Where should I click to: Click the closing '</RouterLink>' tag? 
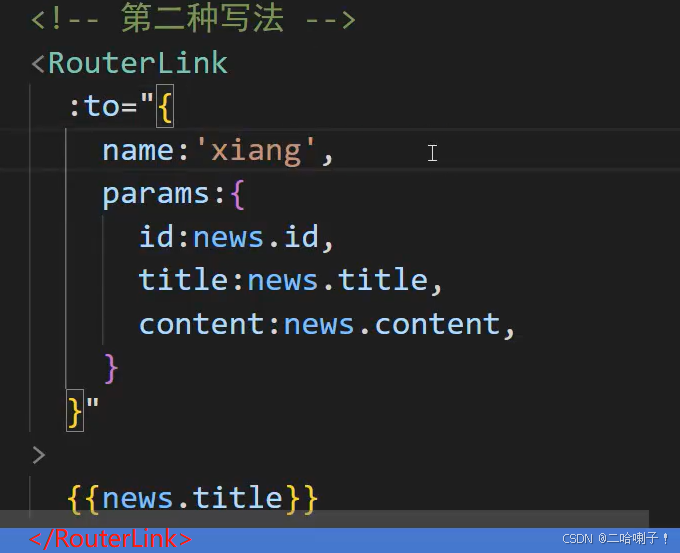click(110, 539)
